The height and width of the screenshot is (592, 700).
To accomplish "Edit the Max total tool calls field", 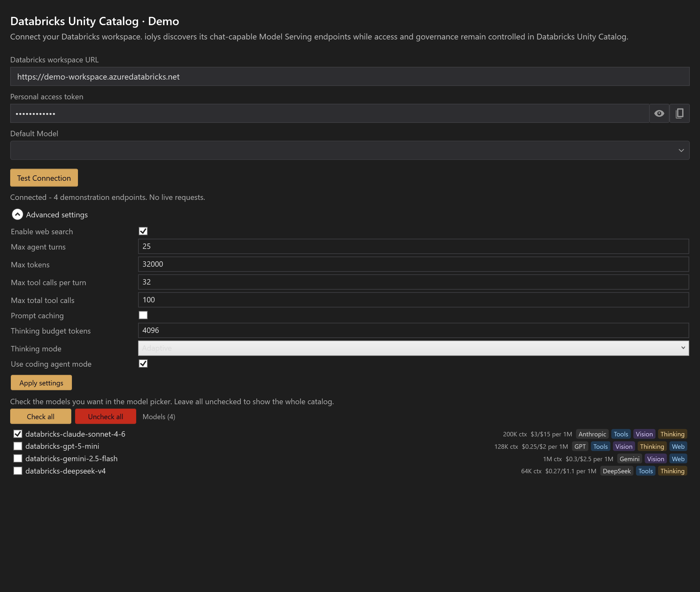I will click(x=413, y=300).
